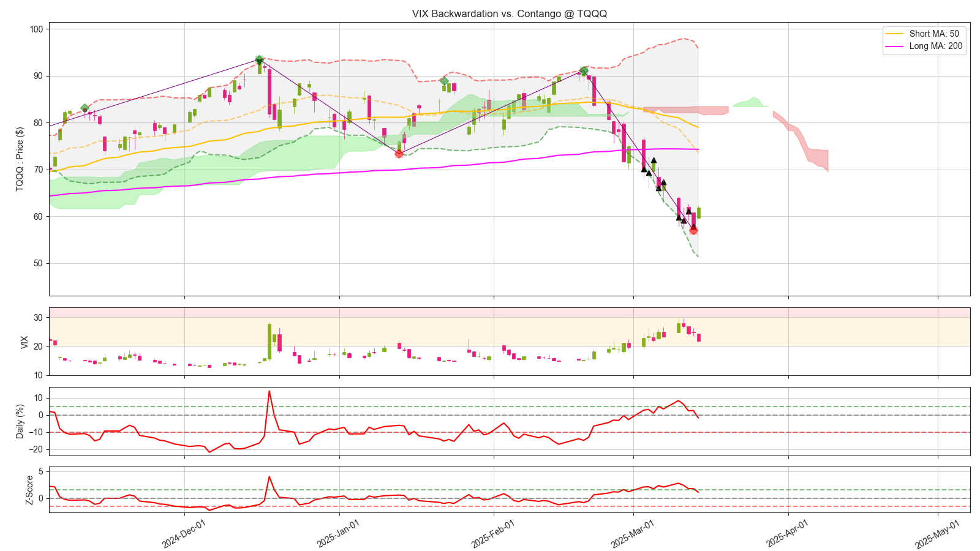
Task: Click the green diamond marker near 83 in November
Action: 85,108
